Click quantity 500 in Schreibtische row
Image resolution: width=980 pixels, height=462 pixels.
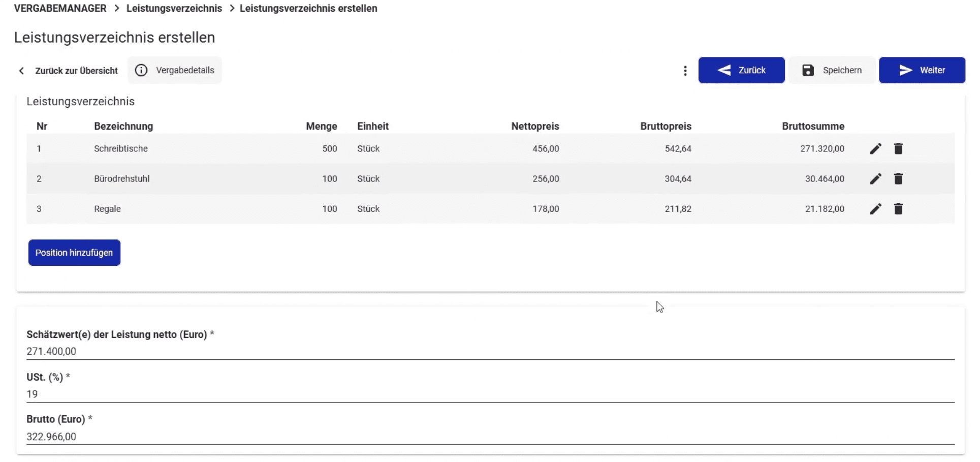pos(330,148)
